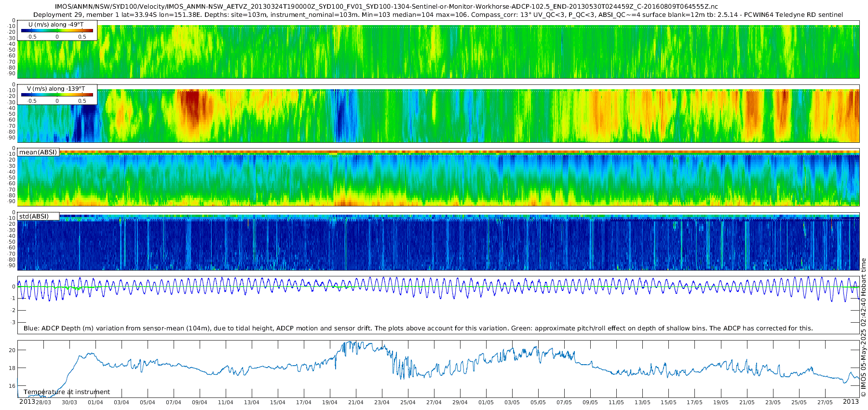Click the 'Temperature at instrument' label
Viewport: 868px width, 410px height.
[x=67, y=392]
